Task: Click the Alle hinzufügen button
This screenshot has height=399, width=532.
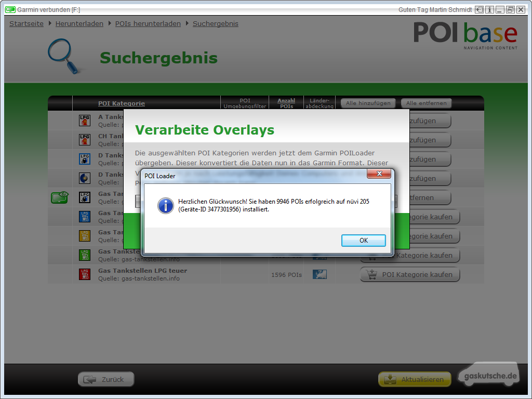Action: point(368,103)
